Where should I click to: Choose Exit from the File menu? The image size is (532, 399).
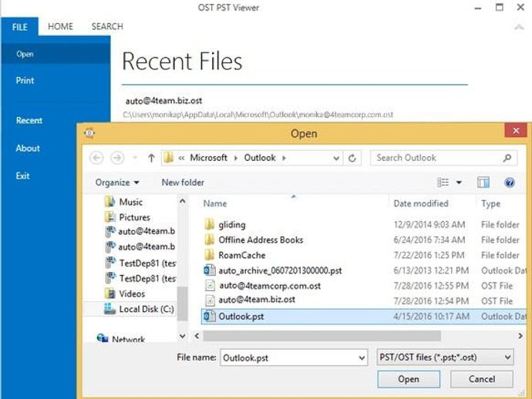pos(22,176)
